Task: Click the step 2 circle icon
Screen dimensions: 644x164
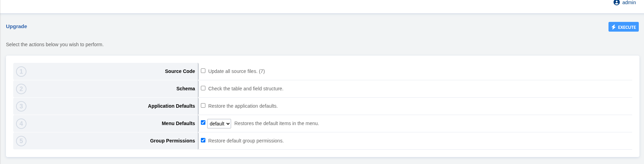Action: tap(21, 89)
